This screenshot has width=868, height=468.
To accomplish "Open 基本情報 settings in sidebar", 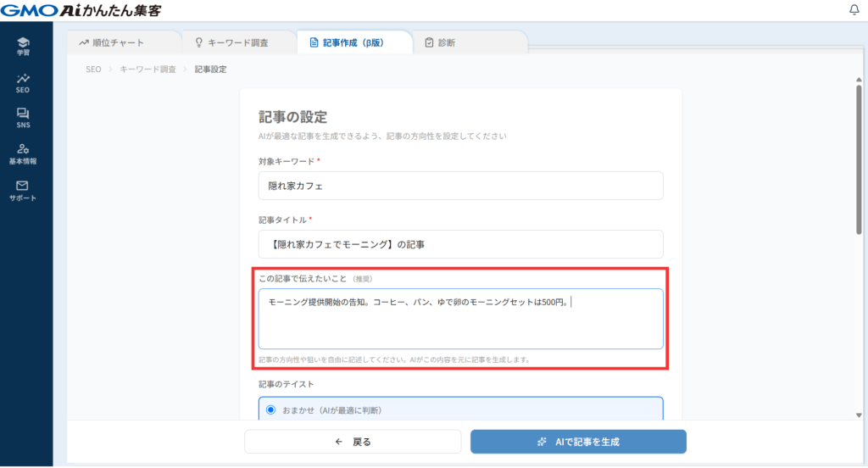I will click(x=23, y=153).
